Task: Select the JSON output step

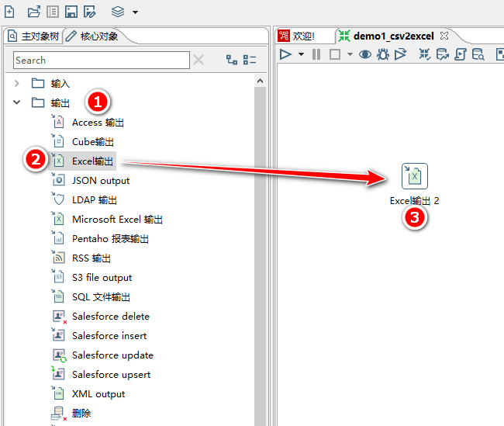Action: click(101, 181)
